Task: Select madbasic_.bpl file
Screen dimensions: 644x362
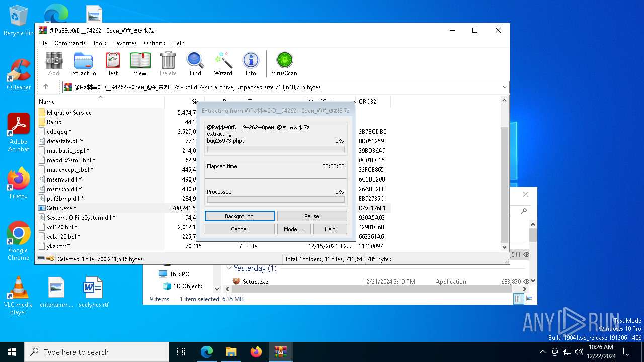Action: [x=68, y=151]
